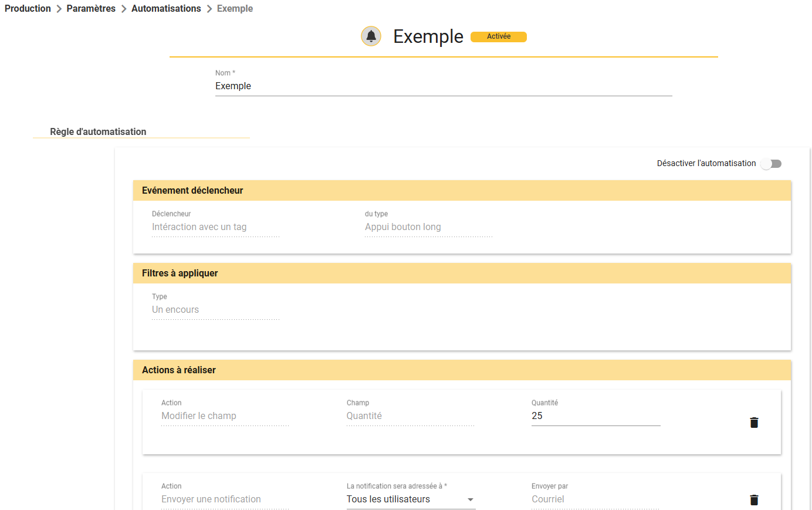Open the Envoyer par field Courriel
Screen dimensions: 812x510
[596, 499]
